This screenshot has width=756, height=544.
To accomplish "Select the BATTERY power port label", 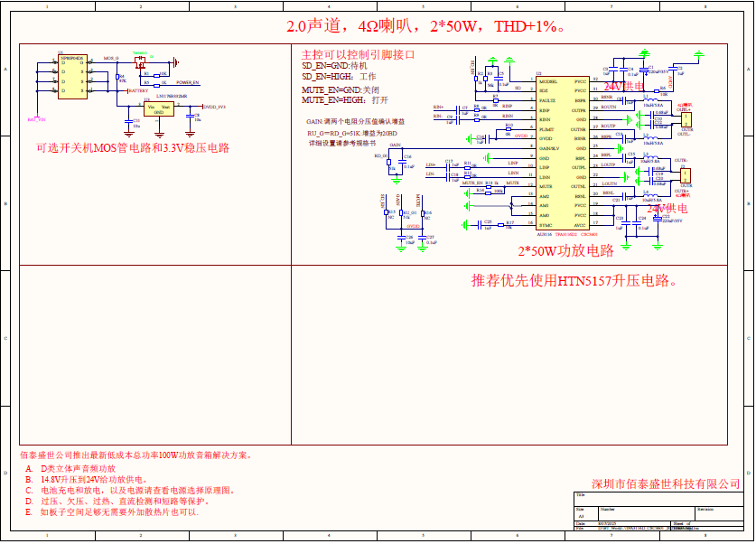I will pyautogui.click(x=137, y=90).
